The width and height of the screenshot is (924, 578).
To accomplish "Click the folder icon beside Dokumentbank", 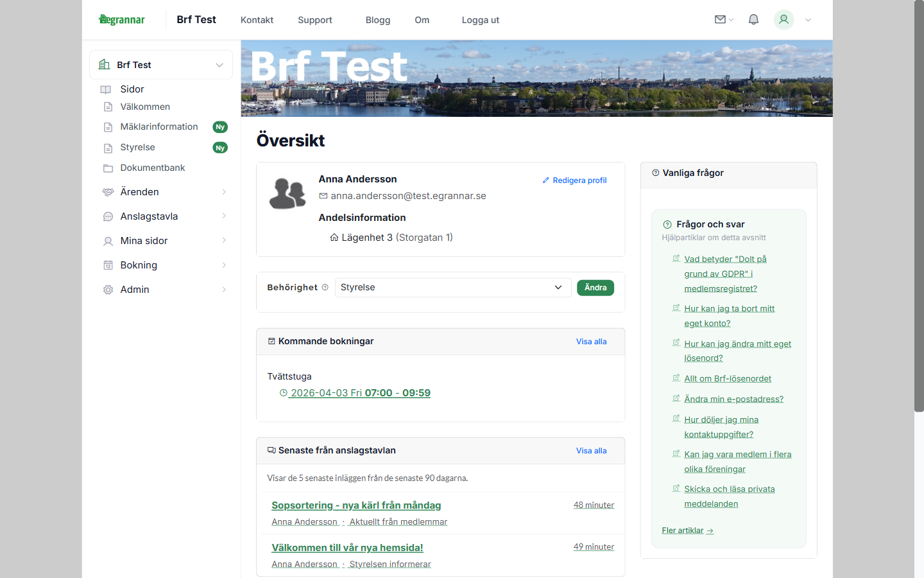I will (x=108, y=168).
